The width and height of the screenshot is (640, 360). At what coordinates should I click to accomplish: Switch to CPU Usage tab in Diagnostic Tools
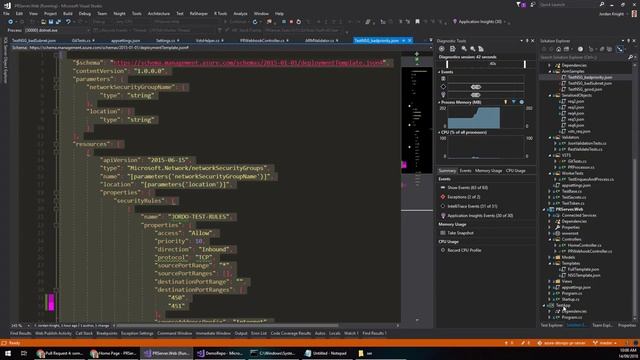(516, 171)
